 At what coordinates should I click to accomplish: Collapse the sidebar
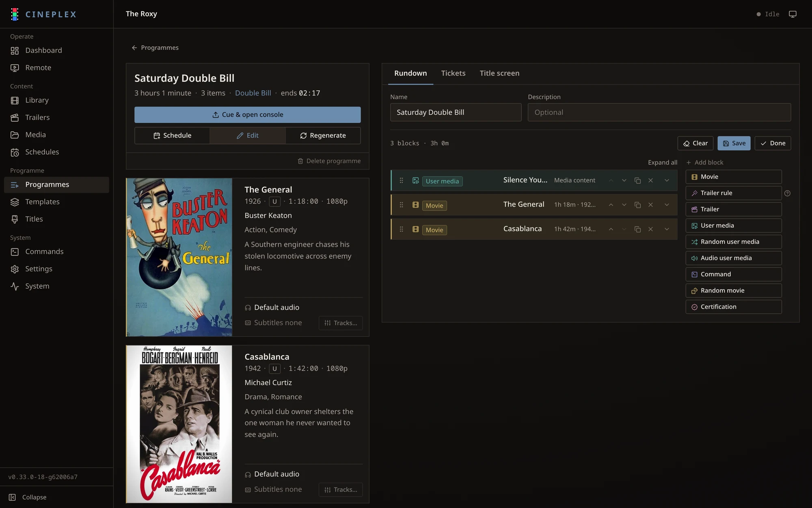(28, 497)
